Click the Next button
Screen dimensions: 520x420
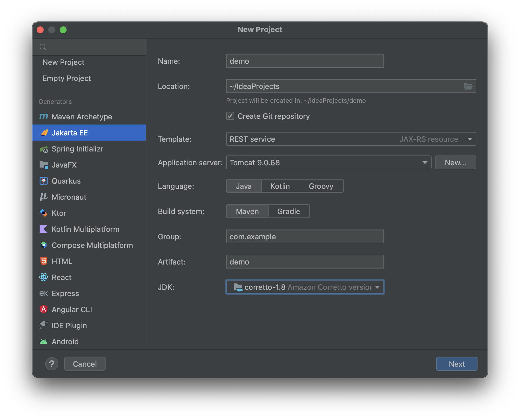point(457,364)
